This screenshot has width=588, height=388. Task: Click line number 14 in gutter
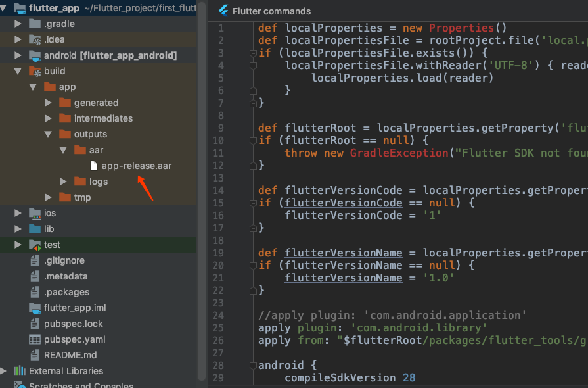pos(218,190)
